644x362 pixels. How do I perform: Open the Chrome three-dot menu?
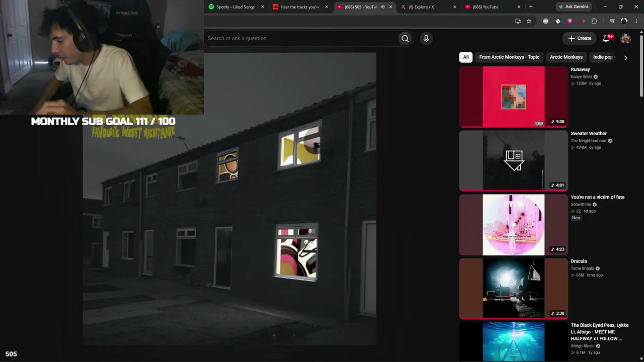636,21
